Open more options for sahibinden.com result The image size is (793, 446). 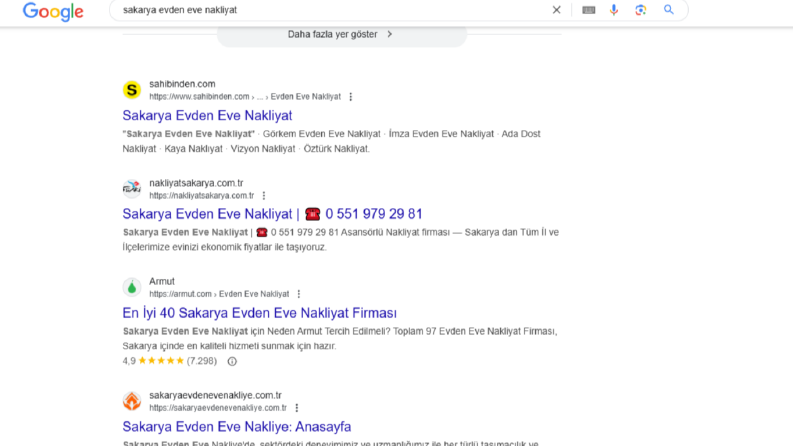point(350,97)
